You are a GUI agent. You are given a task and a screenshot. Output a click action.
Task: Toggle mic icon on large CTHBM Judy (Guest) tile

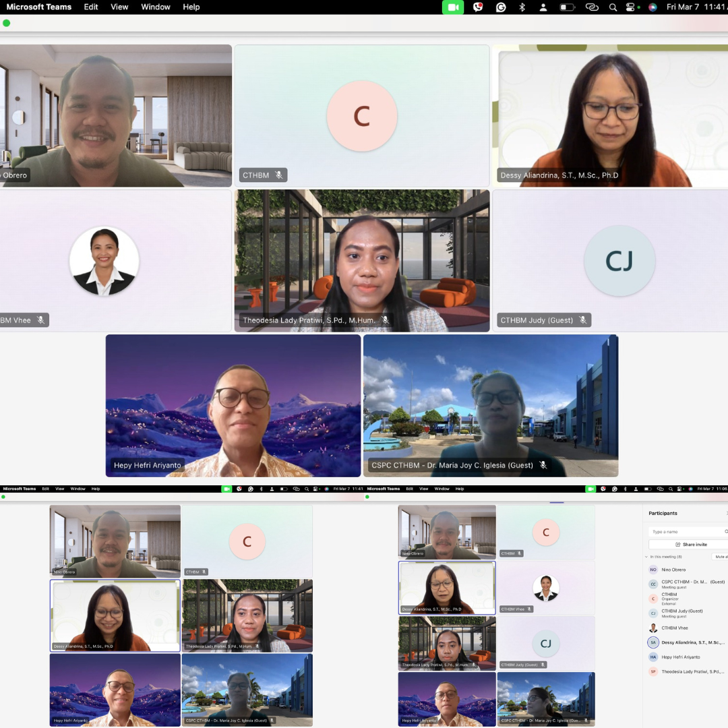click(x=582, y=320)
